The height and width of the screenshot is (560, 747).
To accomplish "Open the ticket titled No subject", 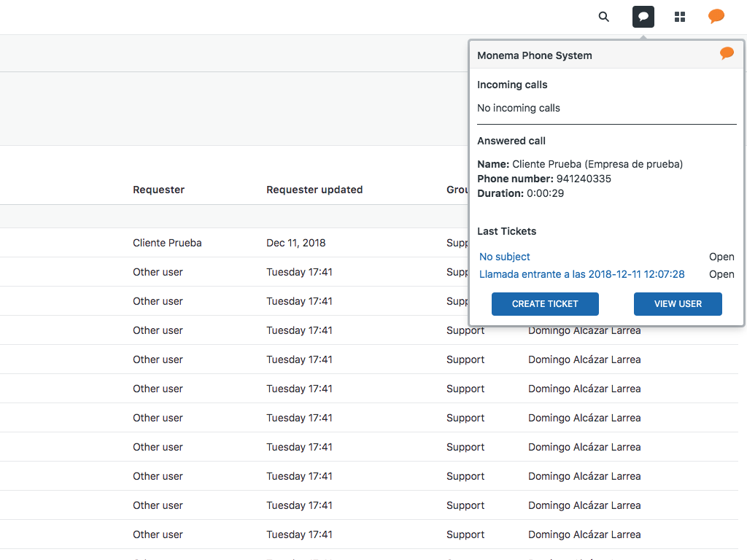I will (x=504, y=257).
